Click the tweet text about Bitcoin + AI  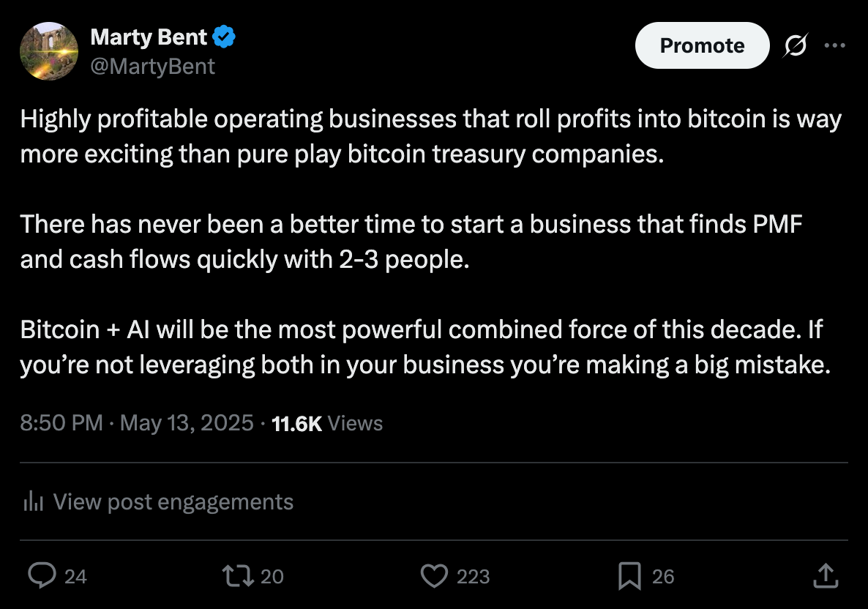pos(425,347)
